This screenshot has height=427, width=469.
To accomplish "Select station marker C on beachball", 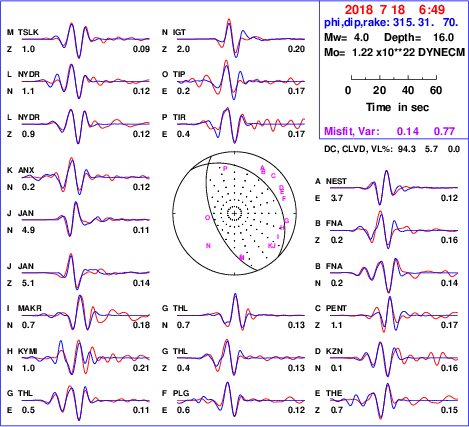I will tap(273, 176).
